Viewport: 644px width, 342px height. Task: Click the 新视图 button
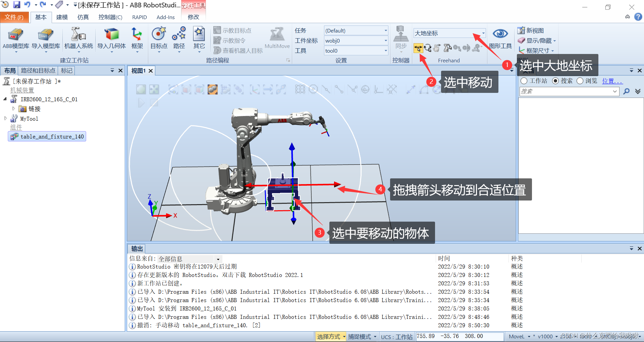(x=531, y=31)
